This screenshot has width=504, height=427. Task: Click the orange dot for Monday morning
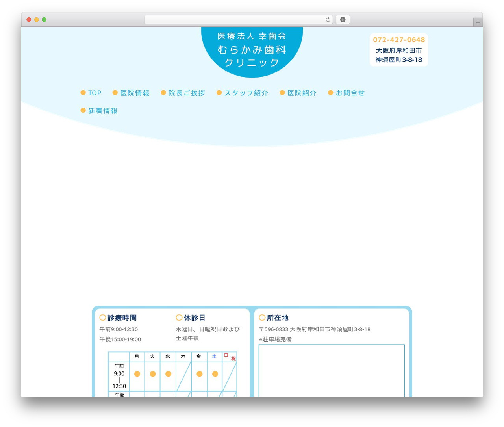pyautogui.click(x=137, y=374)
